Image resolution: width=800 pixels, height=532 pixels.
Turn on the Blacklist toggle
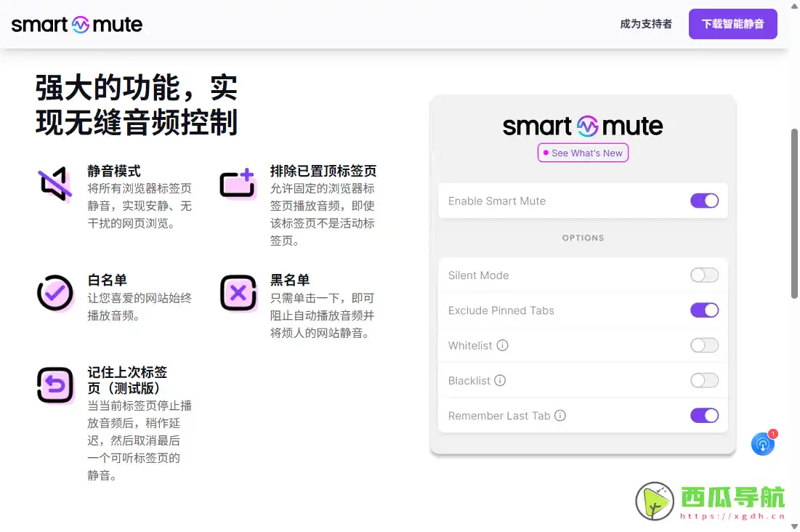[x=704, y=380]
